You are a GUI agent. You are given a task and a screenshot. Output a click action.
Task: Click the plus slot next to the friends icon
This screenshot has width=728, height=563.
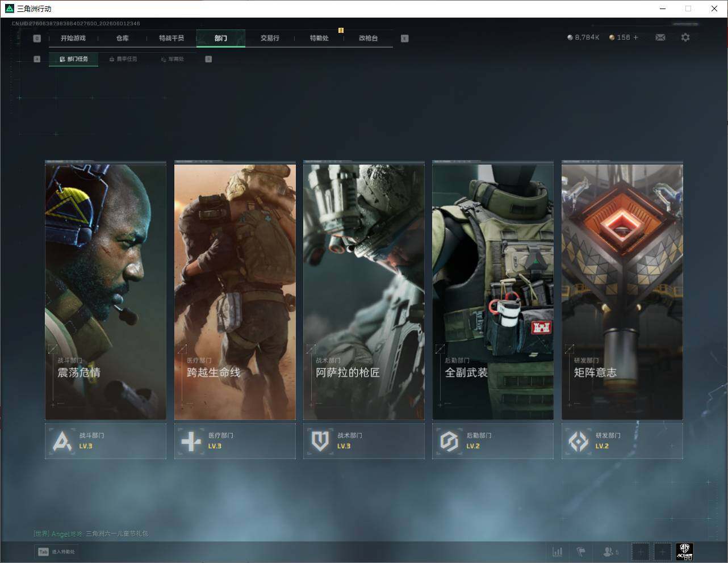coord(640,552)
